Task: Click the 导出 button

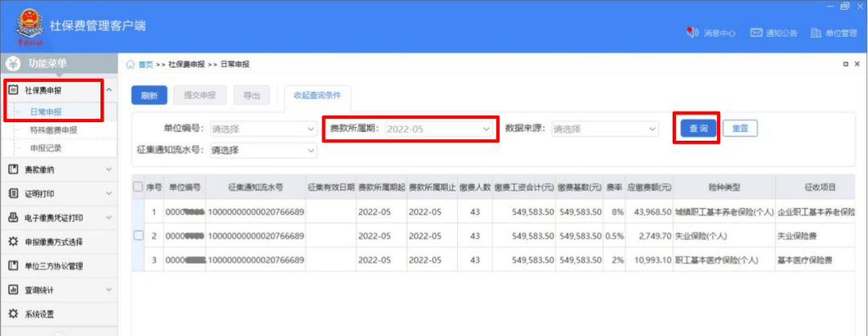Action: tap(252, 95)
